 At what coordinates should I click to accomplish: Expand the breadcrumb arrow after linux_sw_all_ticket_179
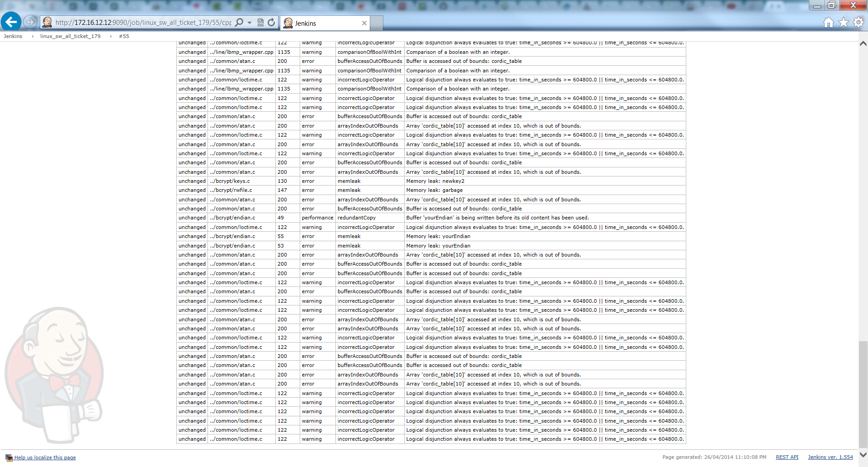pos(111,36)
